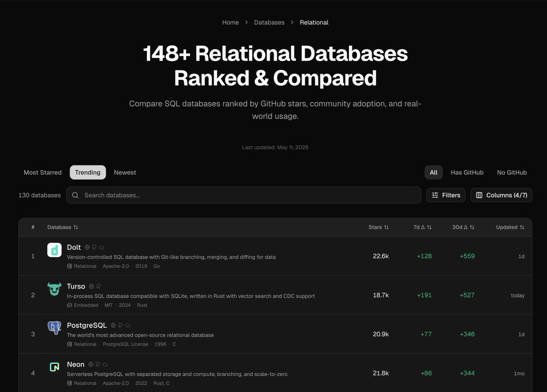Open the Filters panel

[446, 195]
